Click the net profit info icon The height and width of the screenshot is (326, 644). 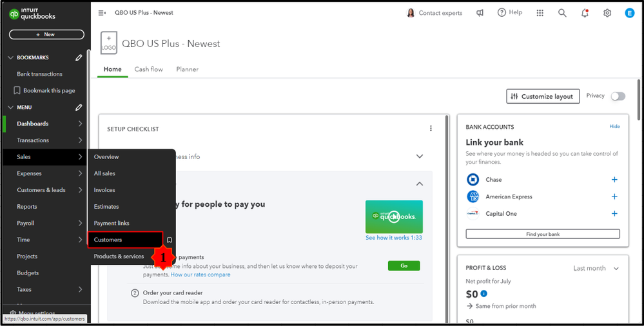pyautogui.click(x=484, y=294)
